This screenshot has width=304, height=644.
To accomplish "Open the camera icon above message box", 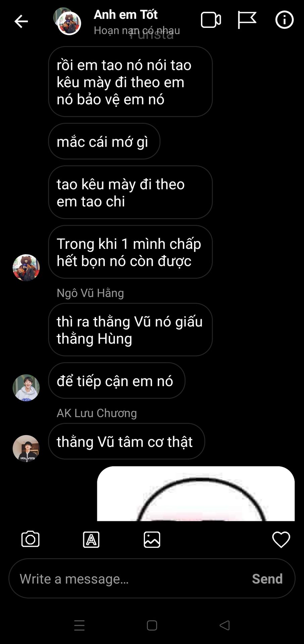I will click(x=31, y=539).
